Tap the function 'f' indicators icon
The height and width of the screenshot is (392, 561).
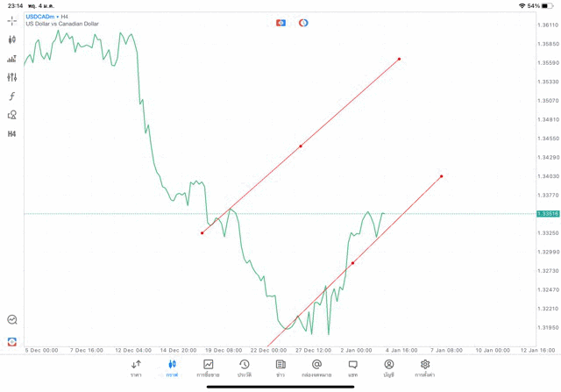pos(12,96)
